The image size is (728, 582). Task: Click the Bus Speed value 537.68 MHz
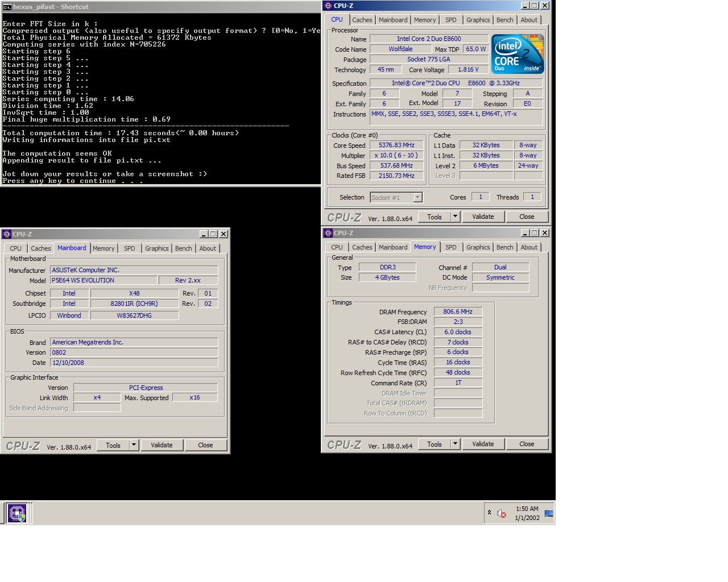pyautogui.click(x=396, y=165)
